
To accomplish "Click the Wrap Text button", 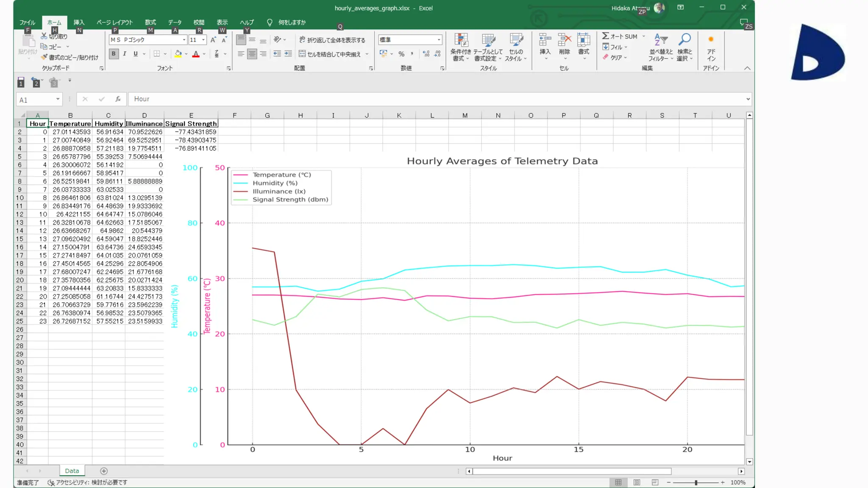I will tap(332, 40).
